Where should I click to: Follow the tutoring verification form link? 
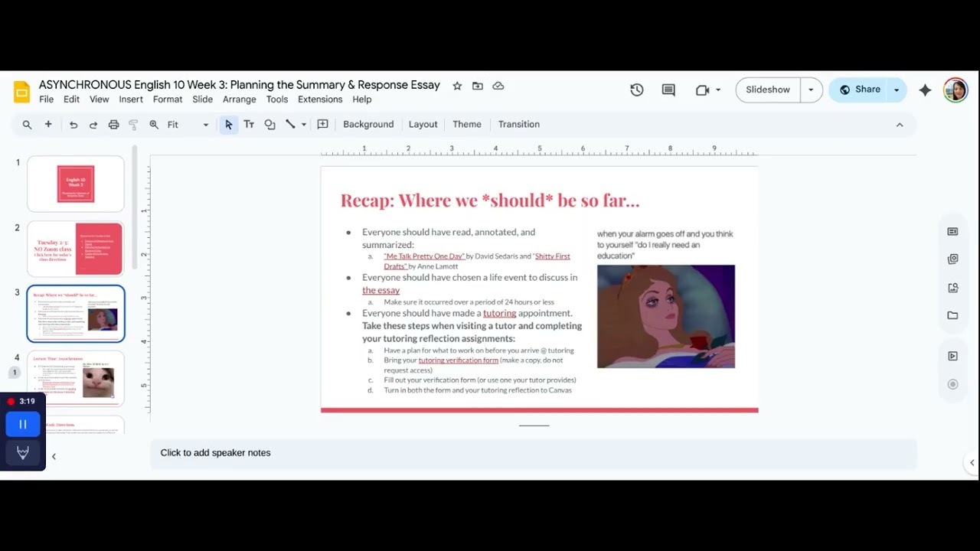coord(458,360)
